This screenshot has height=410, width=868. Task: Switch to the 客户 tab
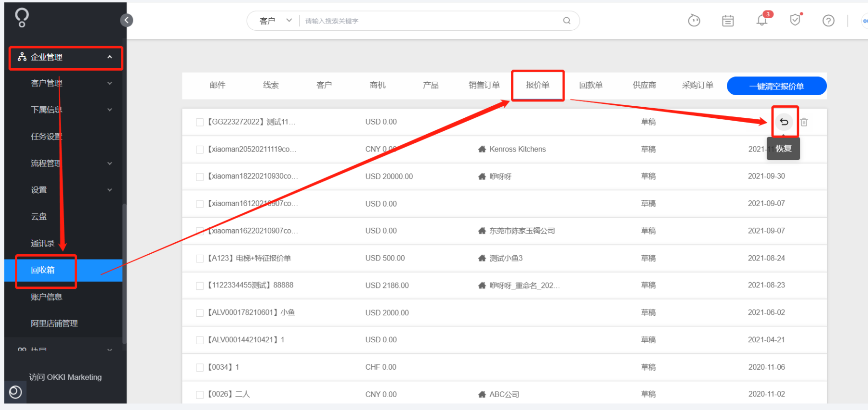(324, 85)
